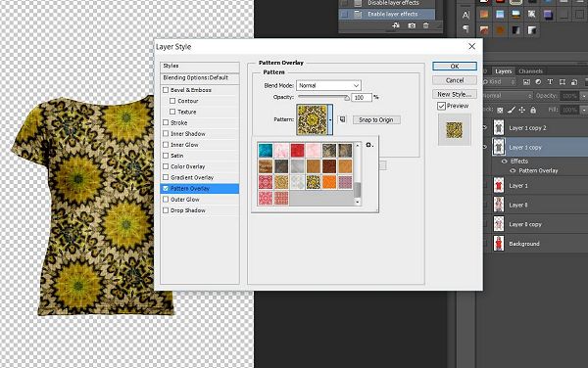The width and height of the screenshot is (588, 368).
Task: Open the pattern picker gear menu
Action: click(369, 145)
